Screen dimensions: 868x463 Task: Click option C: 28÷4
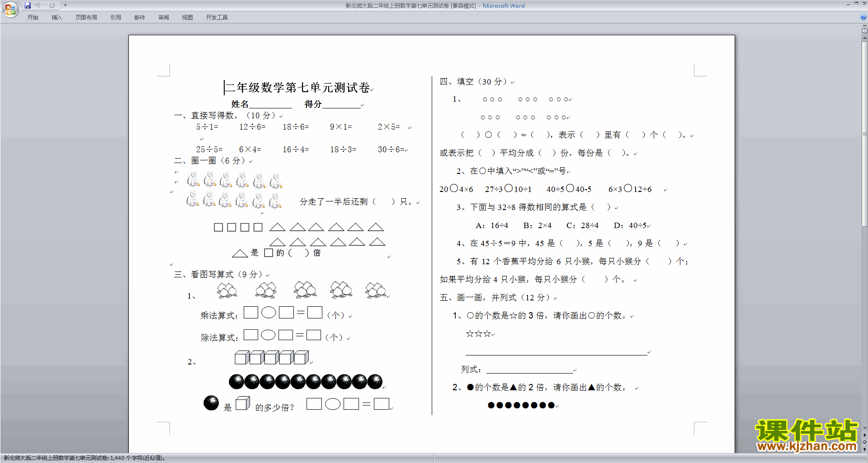coord(583,225)
